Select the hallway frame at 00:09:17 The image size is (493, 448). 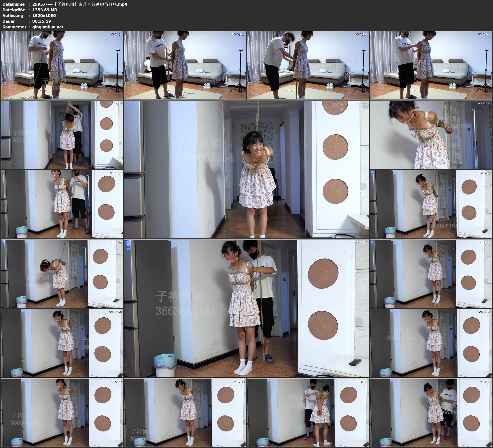pos(62,134)
